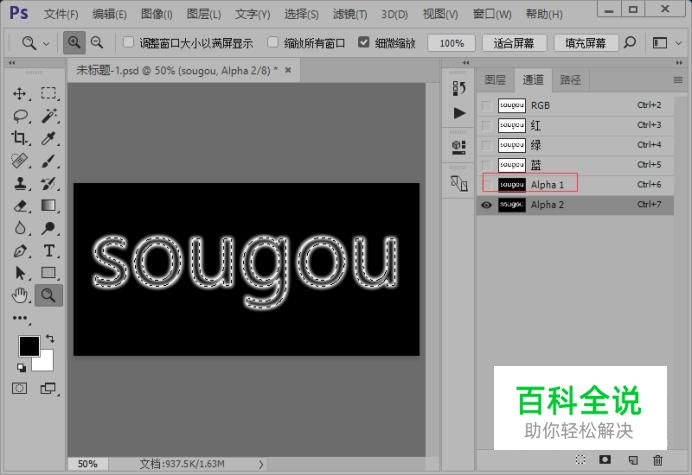The height and width of the screenshot is (475, 692).
Task: Select the Rectangular Marquee tool
Action: tap(49, 94)
